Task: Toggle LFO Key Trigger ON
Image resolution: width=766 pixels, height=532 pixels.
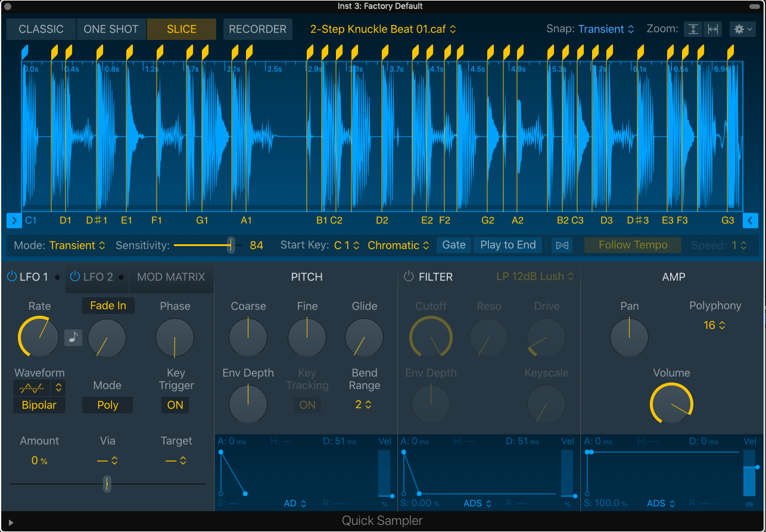Action: 175,405
